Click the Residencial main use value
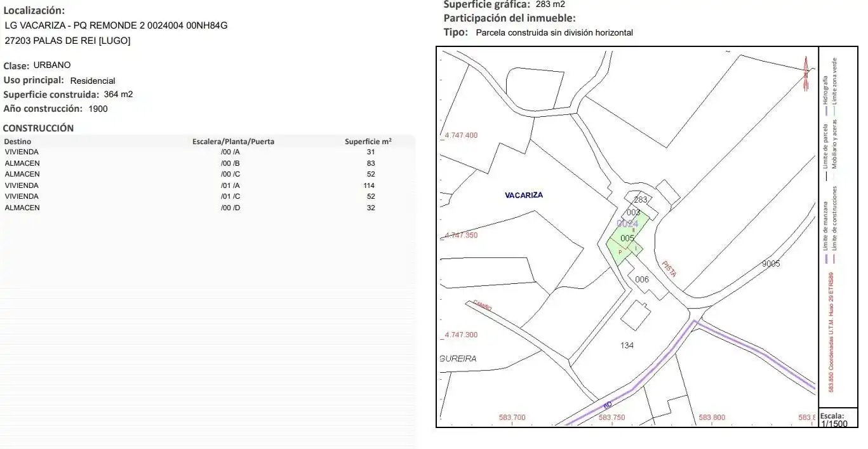The height and width of the screenshot is (449, 868). coord(93,81)
